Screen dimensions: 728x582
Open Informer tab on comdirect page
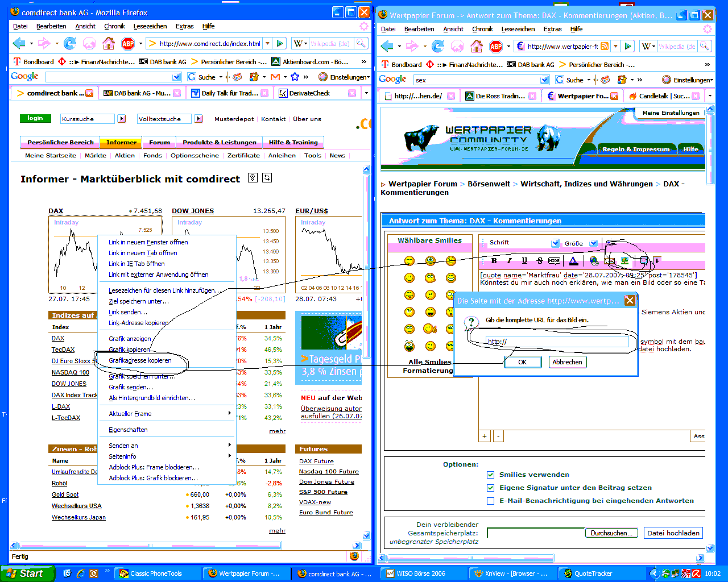tap(122, 142)
